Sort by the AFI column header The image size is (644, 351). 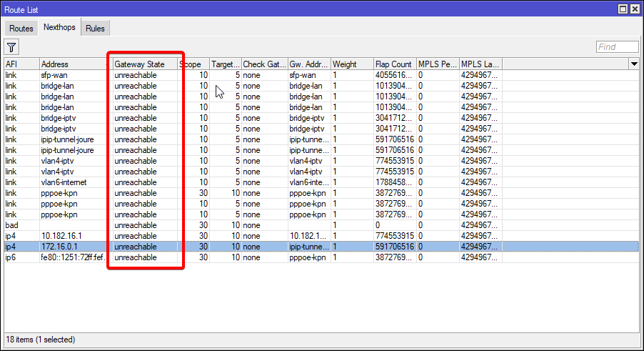(x=21, y=64)
